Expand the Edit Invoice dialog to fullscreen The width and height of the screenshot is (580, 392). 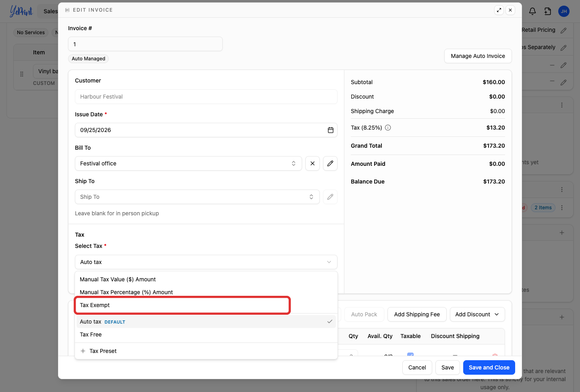pyautogui.click(x=499, y=10)
